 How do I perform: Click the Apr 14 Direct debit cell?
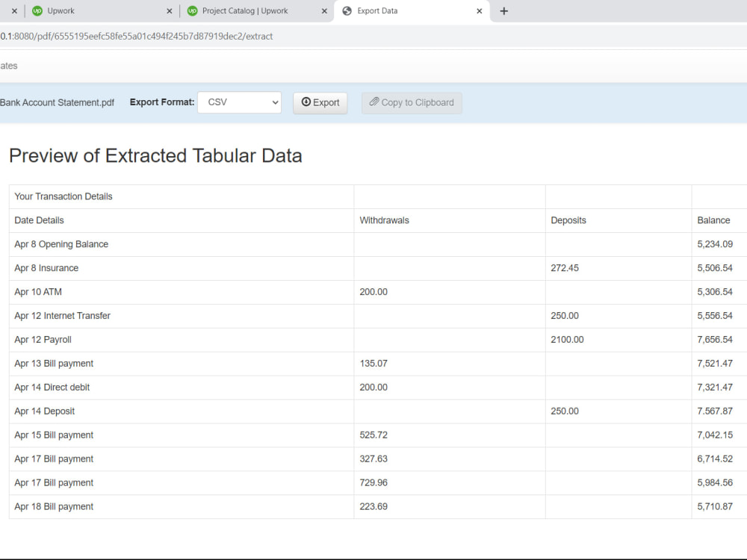182,387
